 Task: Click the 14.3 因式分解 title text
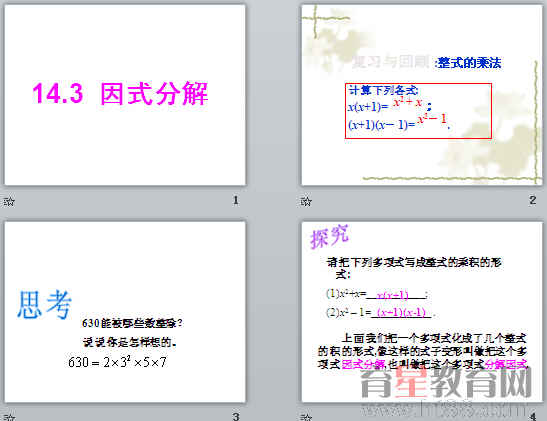120,93
